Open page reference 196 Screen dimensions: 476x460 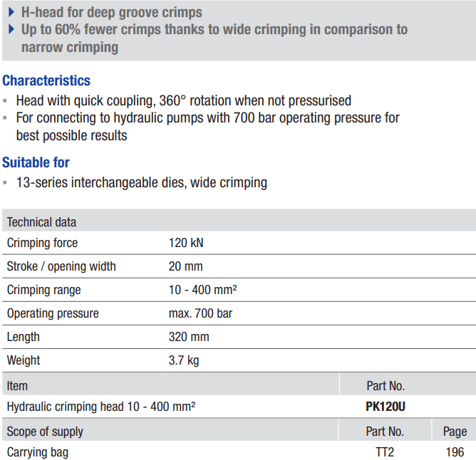(454, 452)
